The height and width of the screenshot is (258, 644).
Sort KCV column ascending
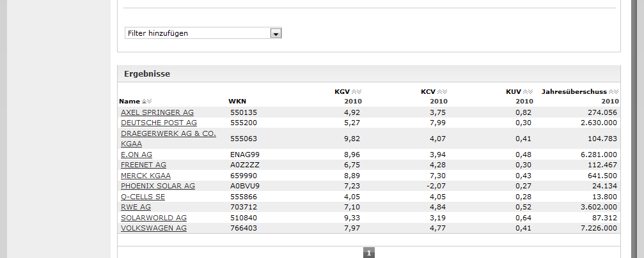pyautogui.click(x=440, y=92)
